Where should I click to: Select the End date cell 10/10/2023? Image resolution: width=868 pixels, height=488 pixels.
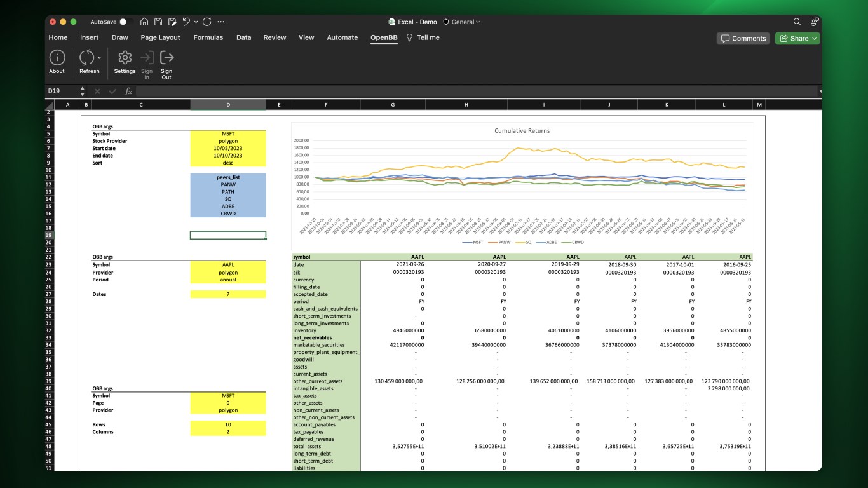click(x=228, y=156)
